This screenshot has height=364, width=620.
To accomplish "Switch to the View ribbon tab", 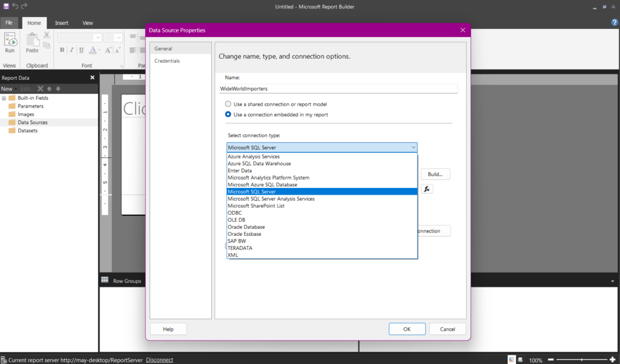I will 88,23.
